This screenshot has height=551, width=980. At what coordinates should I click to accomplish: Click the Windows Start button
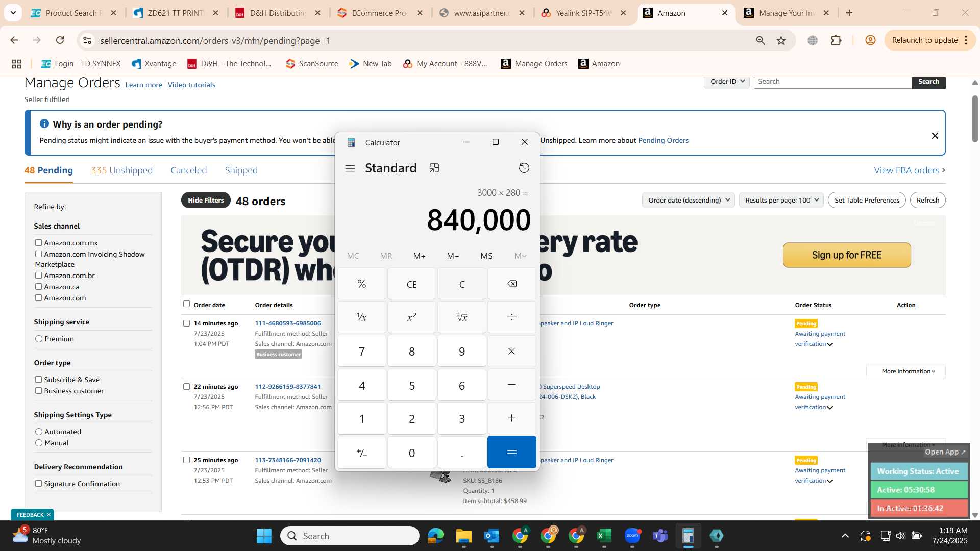click(x=264, y=536)
